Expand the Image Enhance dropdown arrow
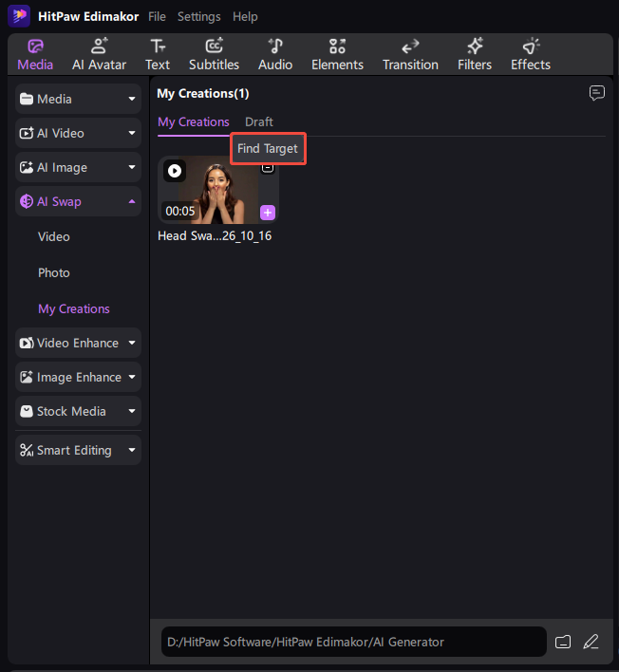 [132, 377]
